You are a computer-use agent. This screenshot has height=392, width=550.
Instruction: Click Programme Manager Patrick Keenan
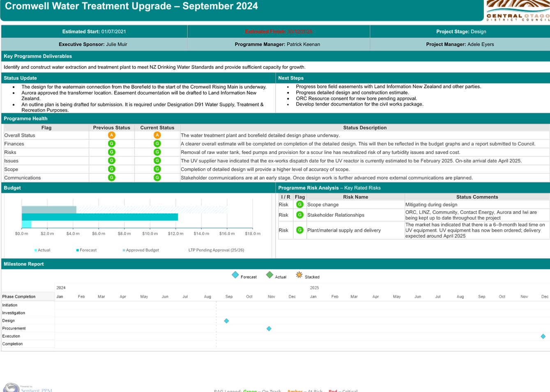[x=278, y=44]
